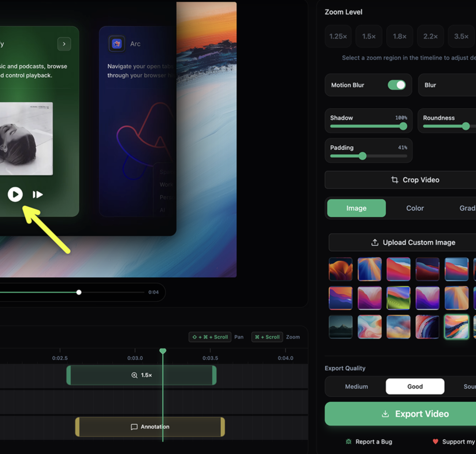476x454 pixels.
Task: Switch to the Color background tab
Action: coord(415,208)
